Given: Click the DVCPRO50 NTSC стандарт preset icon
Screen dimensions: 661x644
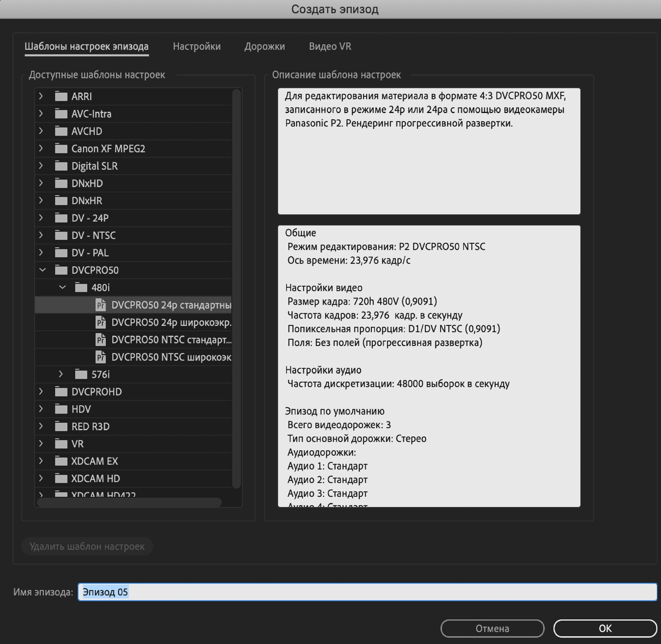Looking at the screenshot, I should point(100,340).
